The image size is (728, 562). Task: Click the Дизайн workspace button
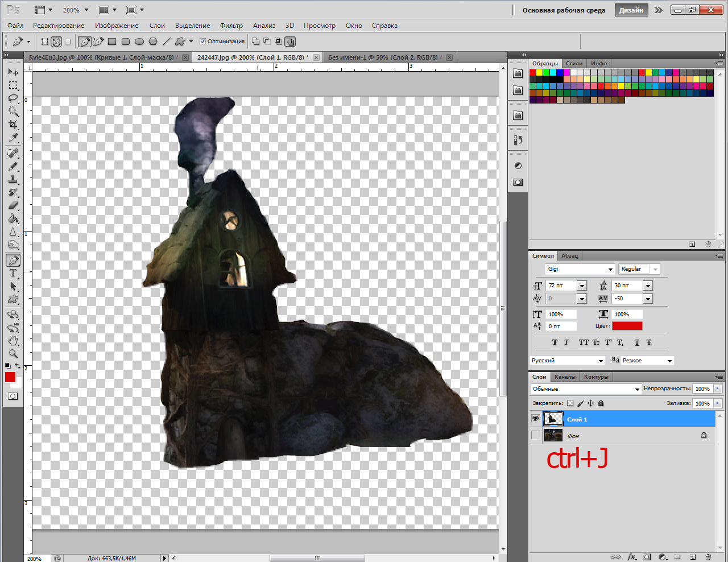631,10
